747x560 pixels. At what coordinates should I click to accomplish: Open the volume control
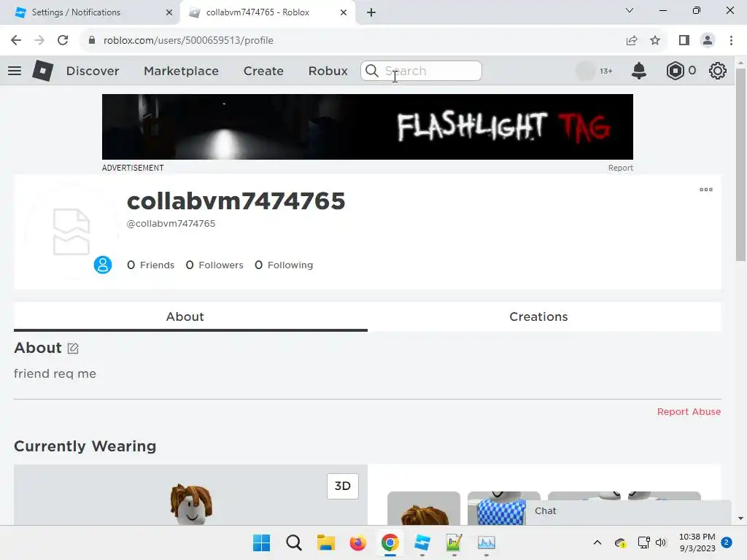coord(661,542)
